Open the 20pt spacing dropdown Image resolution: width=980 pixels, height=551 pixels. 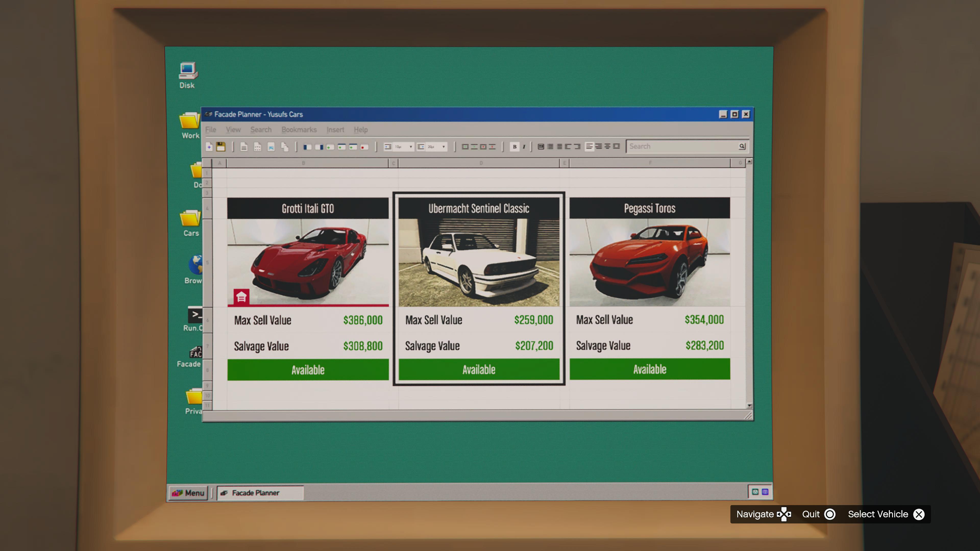tap(443, 147)
